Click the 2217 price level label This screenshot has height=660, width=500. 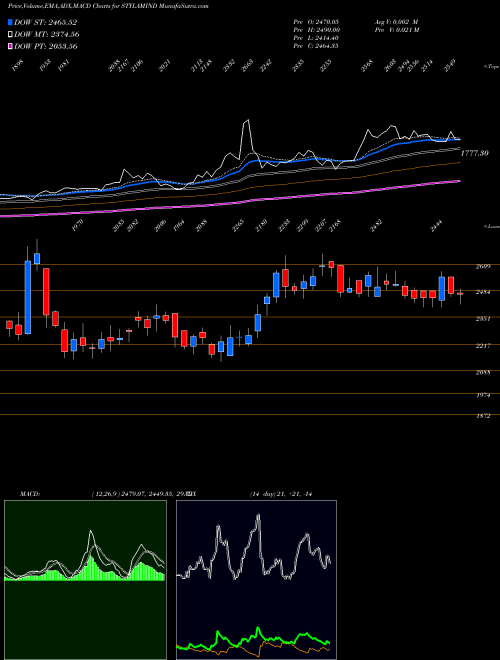pos(482,346)
